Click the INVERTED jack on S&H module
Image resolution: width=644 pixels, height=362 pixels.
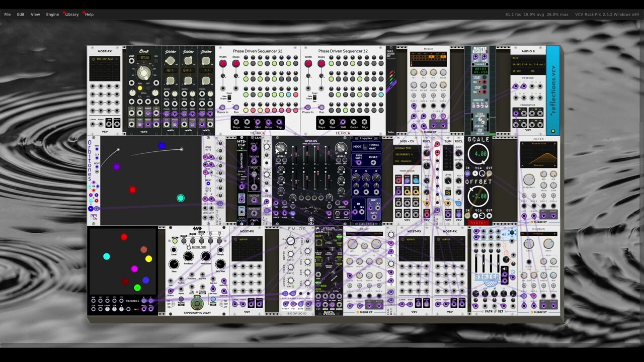click(x=254, y=214)
